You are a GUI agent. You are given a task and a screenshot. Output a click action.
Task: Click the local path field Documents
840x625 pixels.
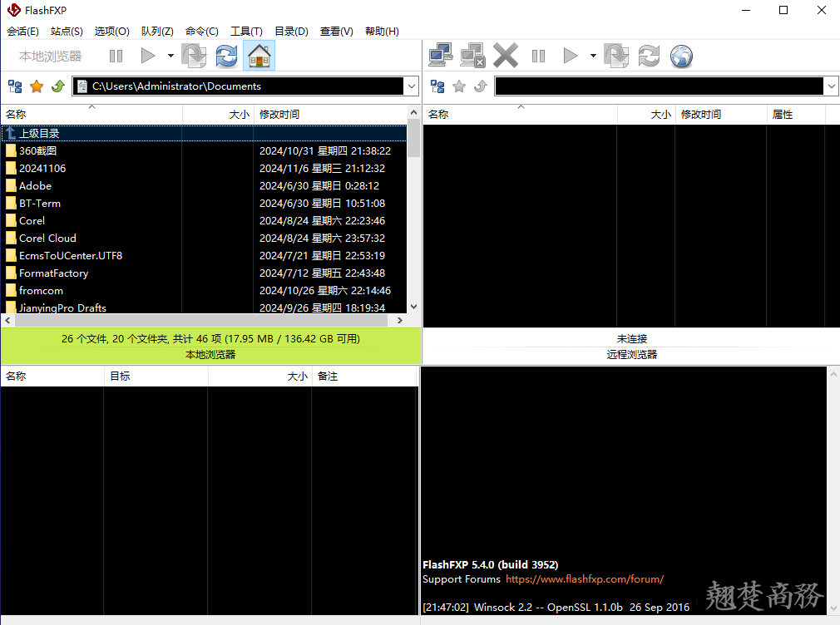239,86
